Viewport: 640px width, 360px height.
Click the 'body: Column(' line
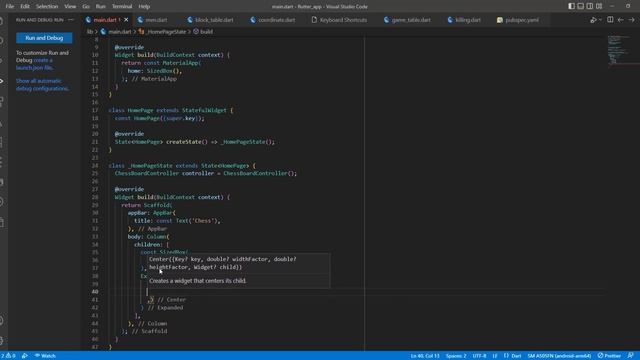click(148, 237)
